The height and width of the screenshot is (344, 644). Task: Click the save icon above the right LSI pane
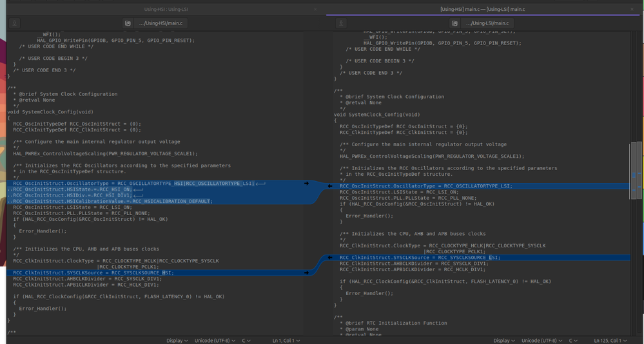pyautogui.click(x=341, y=23)
